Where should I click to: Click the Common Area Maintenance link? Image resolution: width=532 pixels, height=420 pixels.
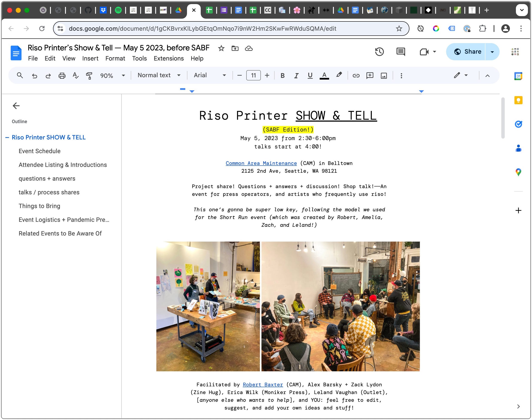[261, 163]
